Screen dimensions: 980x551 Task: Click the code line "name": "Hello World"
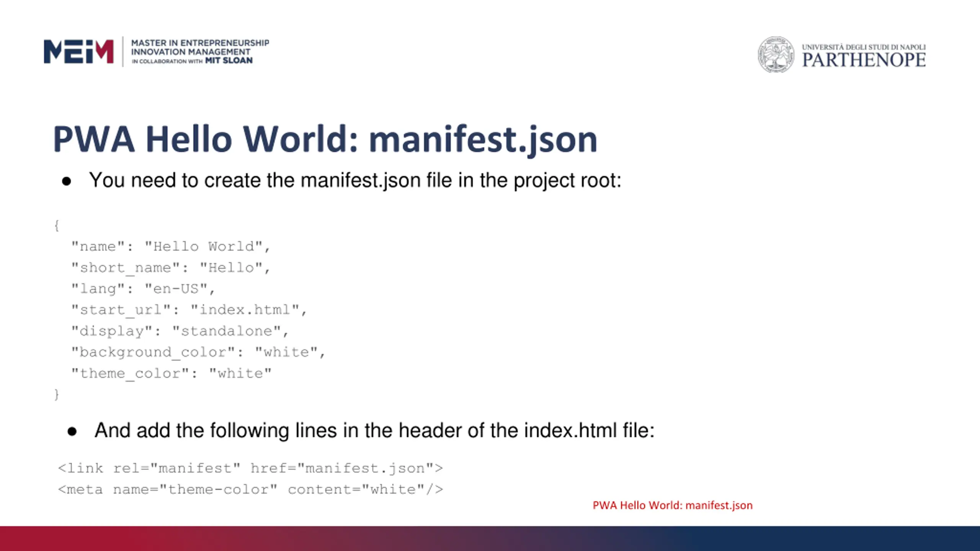pos(171,247)
